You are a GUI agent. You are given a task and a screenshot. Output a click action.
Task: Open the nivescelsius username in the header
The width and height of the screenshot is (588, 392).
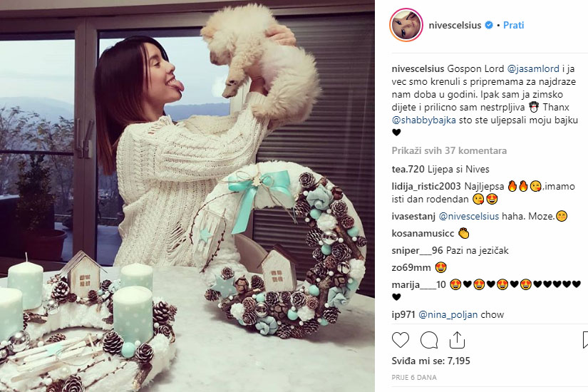click(x=455, y=25)
